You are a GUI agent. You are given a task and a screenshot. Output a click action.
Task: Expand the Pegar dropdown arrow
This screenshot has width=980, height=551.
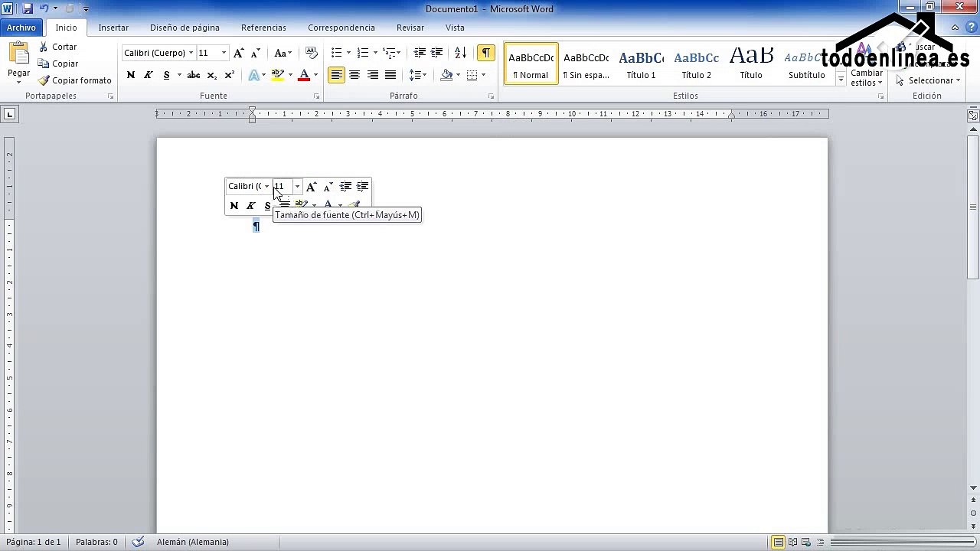[18, 82]
